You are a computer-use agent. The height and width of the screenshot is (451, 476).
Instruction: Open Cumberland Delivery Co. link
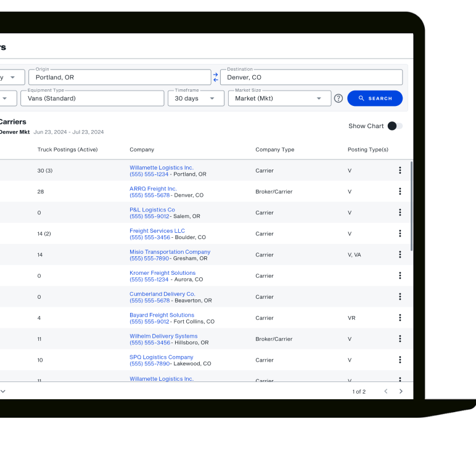coord(162,294)
